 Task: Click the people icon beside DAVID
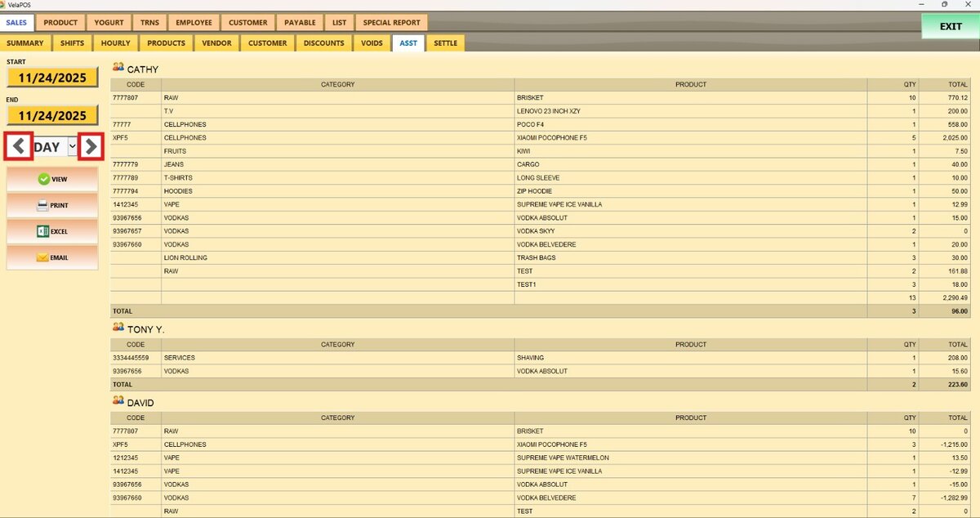point(118,402)
